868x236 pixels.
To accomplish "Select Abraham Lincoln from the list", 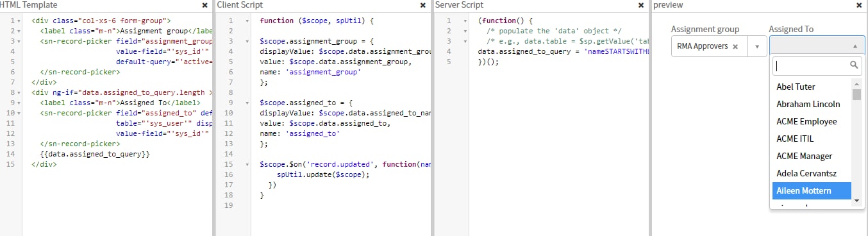I will coord(811,104).
